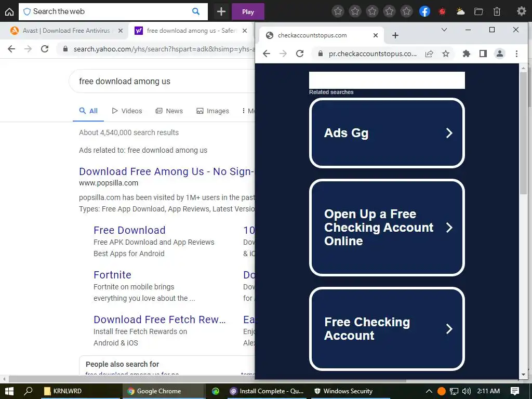Screen dimensions: 532x399
Task: Open settings gear in top bar
Action: (x=521, y=11)
